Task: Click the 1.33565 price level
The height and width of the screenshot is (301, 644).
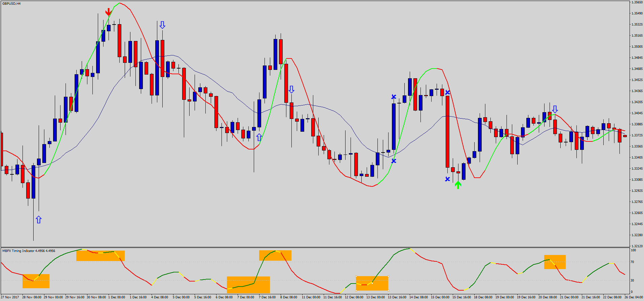Action: 637,146
